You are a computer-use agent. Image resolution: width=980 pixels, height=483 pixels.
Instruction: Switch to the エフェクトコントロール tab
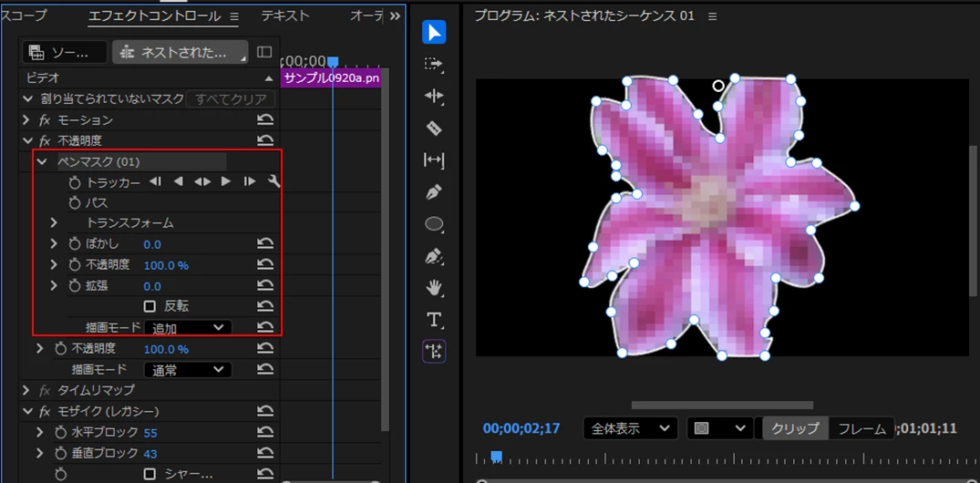click(154, 15)
